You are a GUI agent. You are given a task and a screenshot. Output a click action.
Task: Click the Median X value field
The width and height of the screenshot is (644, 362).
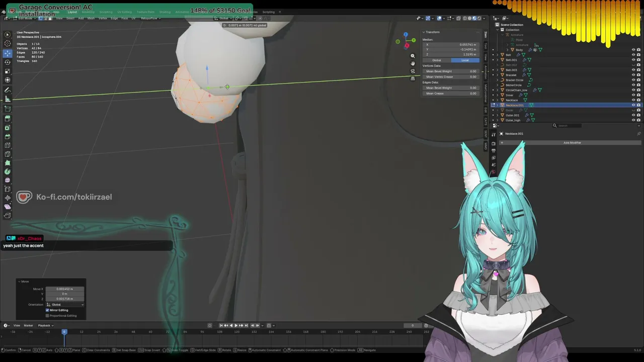(451, 45)
